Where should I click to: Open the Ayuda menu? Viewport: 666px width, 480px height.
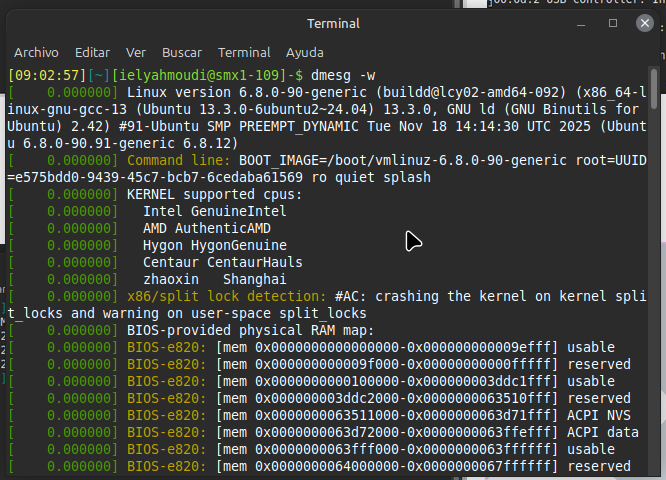(305, 53)
